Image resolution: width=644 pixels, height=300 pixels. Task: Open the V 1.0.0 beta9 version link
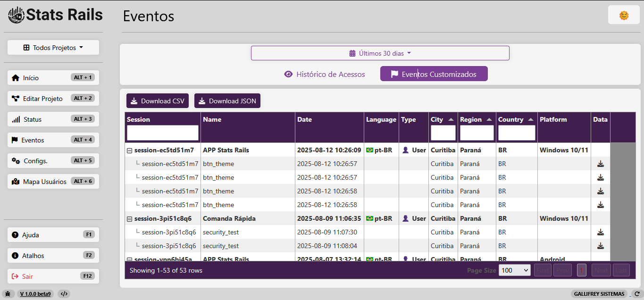(x=35, y=294)
